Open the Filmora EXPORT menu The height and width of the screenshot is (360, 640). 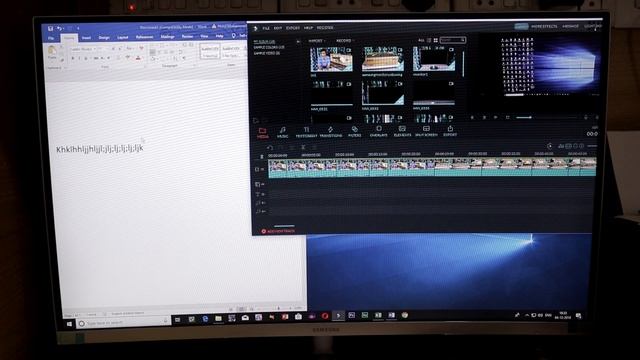pyautogui.click(x=293, y=28)
